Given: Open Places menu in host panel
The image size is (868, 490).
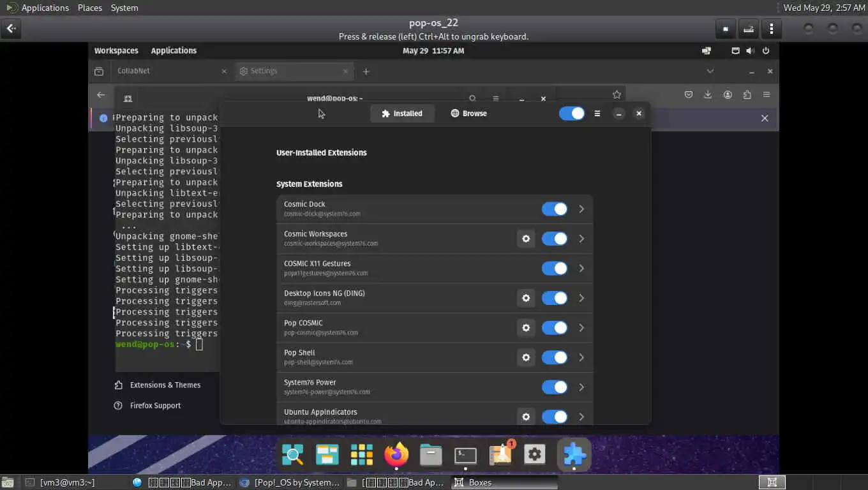Looking at the screenshot, I should click(90, 8).
